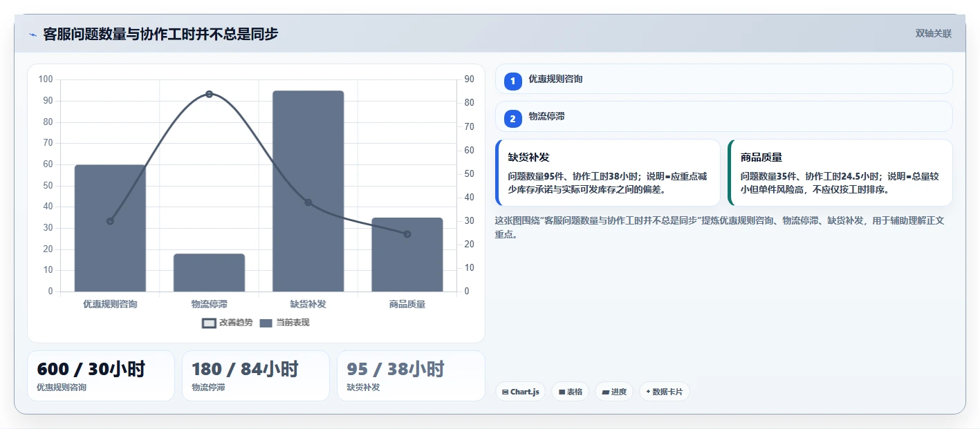Click the 物流停滞 bar in the chart

209,273
